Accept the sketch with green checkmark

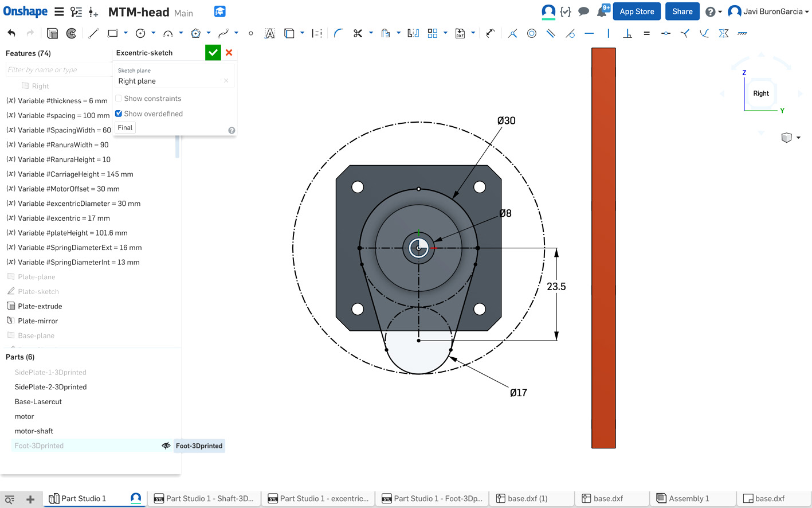pyautogui.click(x=213, y=53)
